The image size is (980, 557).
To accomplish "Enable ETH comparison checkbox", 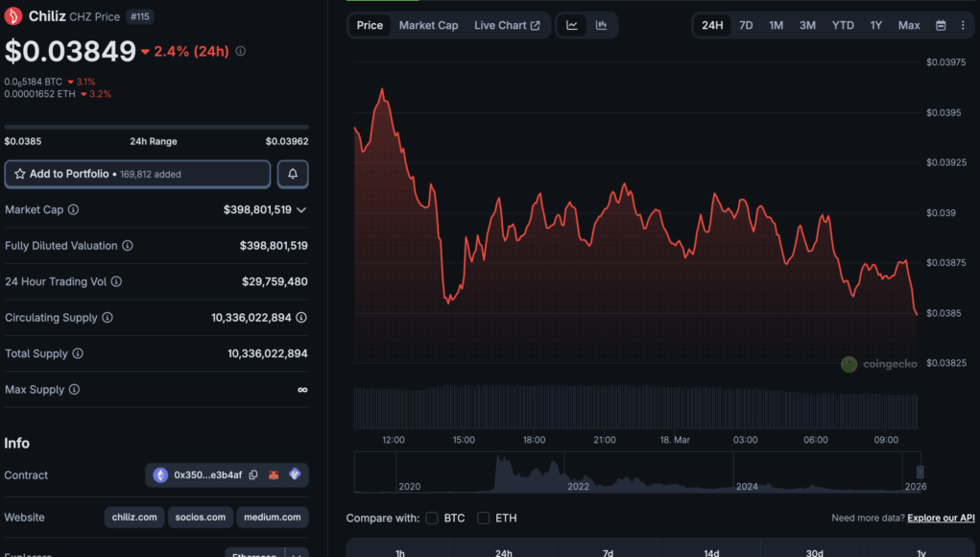I will click(x=484, y=519).
